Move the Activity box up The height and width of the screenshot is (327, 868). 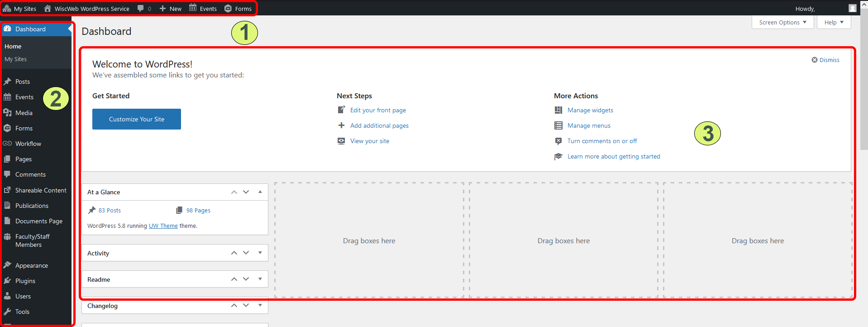tap(234, 253)
